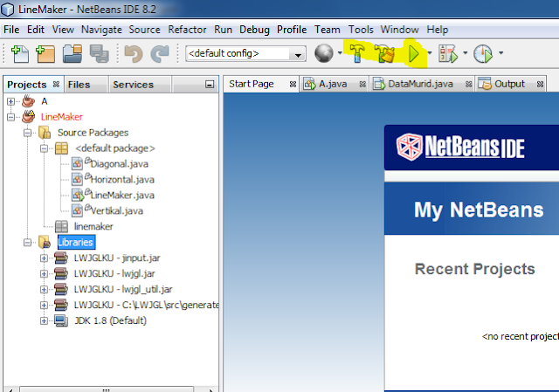The image size is (559, 392).
Task: Open the Debug menu
Action: pyautogui.click(x=254, y=30)
